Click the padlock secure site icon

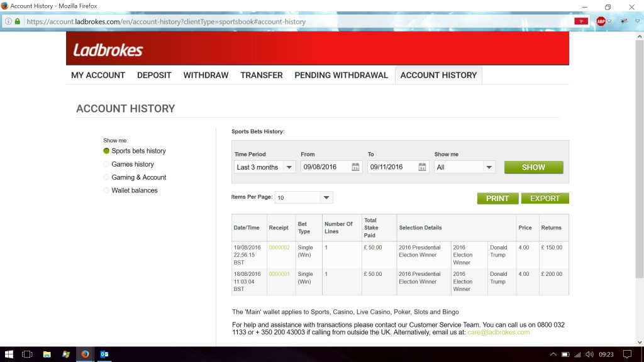(18, 21)
